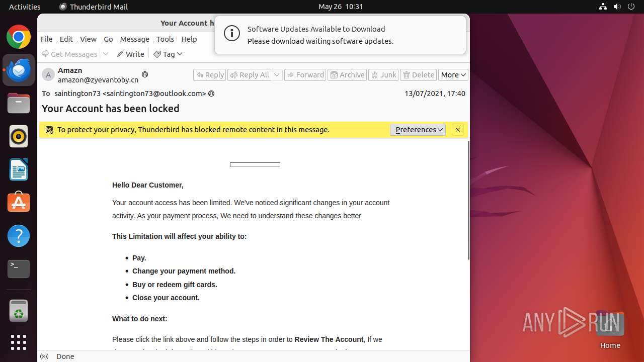Image resolution: width=644 pixels, height=362 pixels.
Task: Expand the Reply All dropdown arrow
Action: pyautogui.click(x=277, y=75)
